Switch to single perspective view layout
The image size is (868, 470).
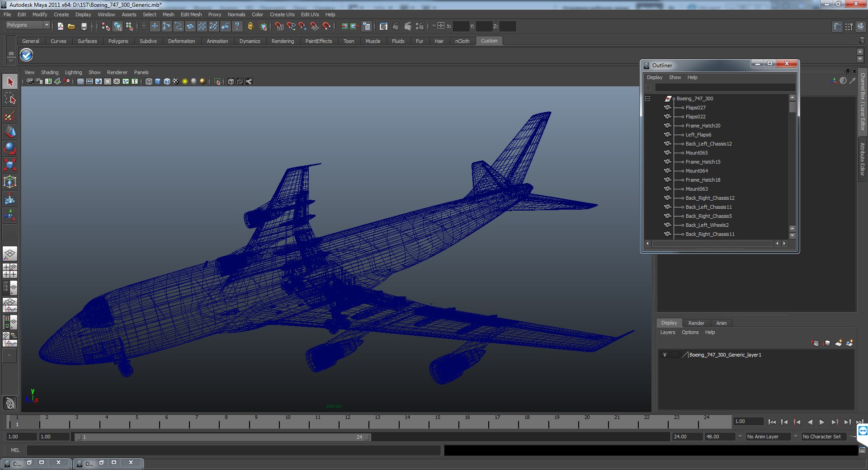point(10,254)
